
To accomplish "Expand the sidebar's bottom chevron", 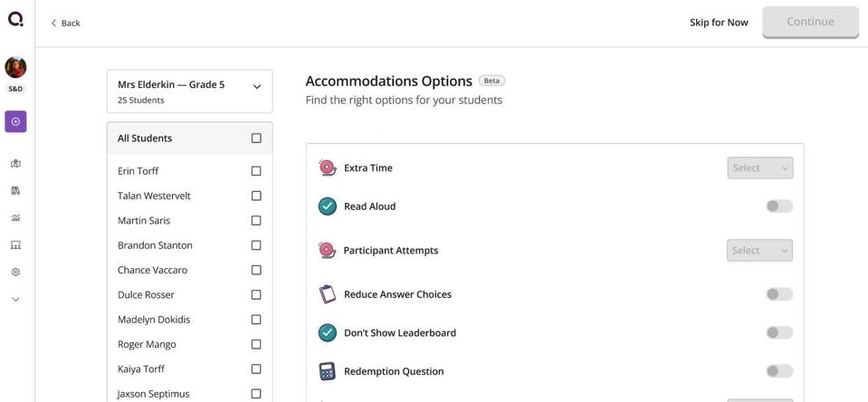I will (x=15, y=300).
